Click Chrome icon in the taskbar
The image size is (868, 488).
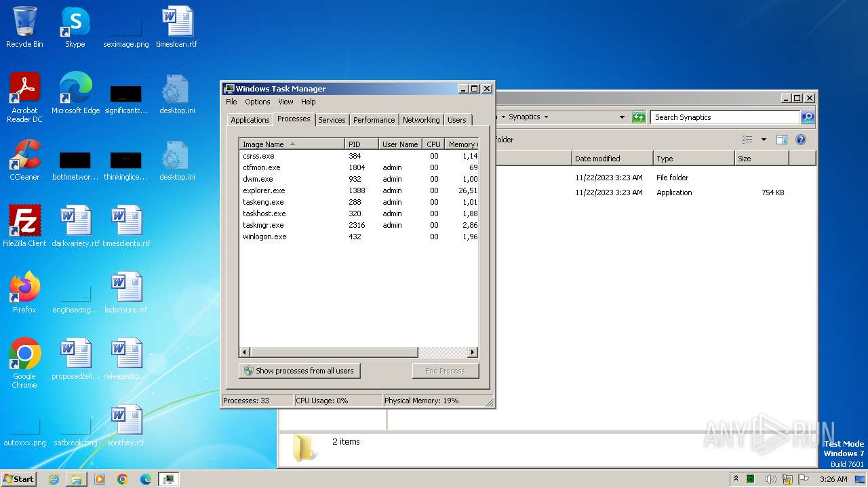(123, 479)
